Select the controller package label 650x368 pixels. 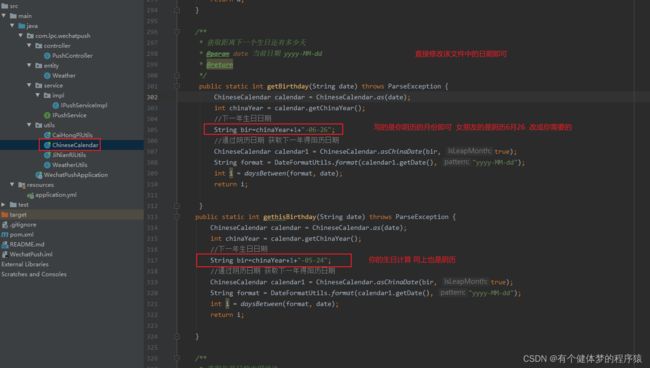point(57,46)
